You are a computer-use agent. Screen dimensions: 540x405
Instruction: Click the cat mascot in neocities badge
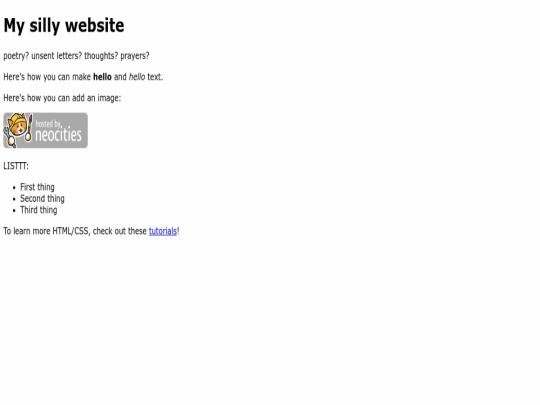click(x=18, y=130)
